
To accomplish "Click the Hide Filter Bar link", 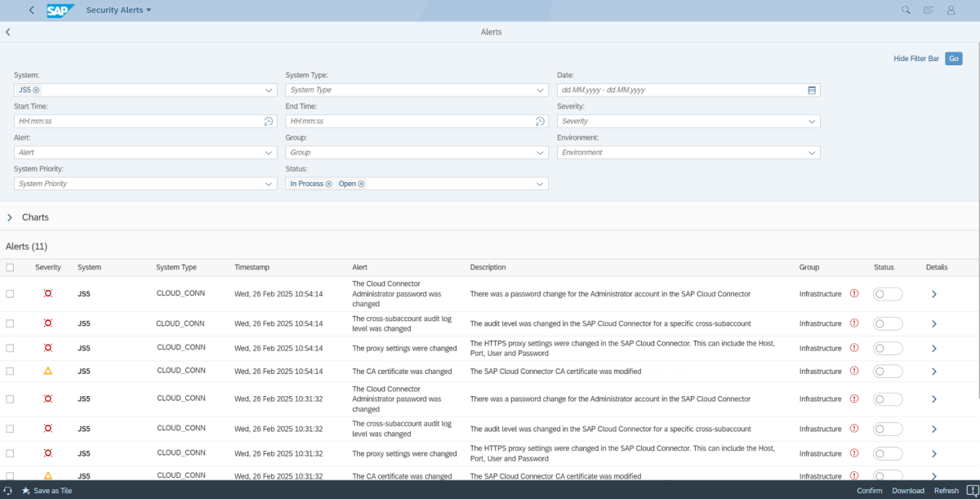I will coord(915,58).
